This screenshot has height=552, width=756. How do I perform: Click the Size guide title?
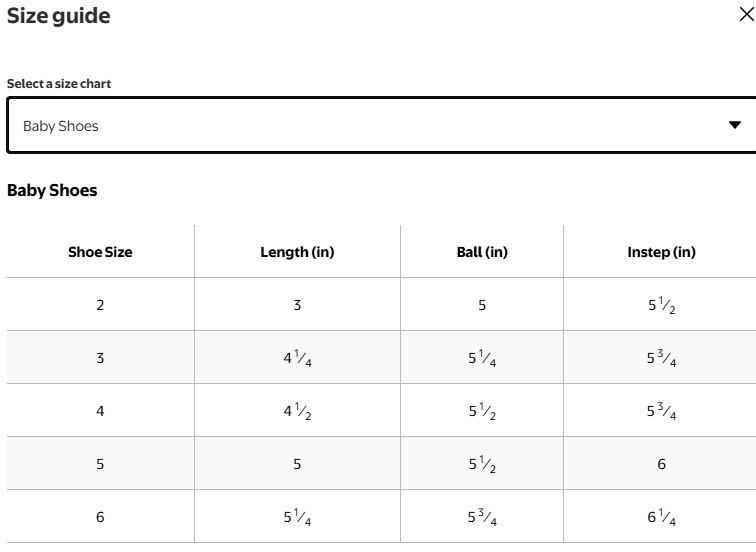pos(58,16)
